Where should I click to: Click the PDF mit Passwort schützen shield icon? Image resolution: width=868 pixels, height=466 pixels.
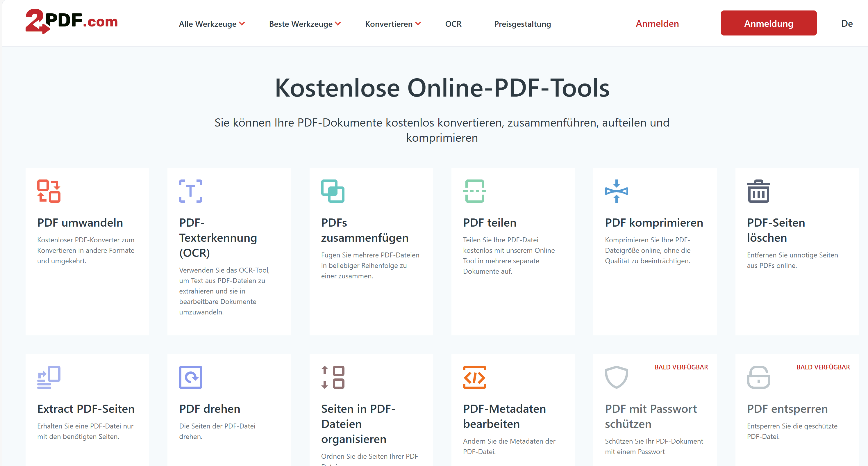click(x=617, y=377)
